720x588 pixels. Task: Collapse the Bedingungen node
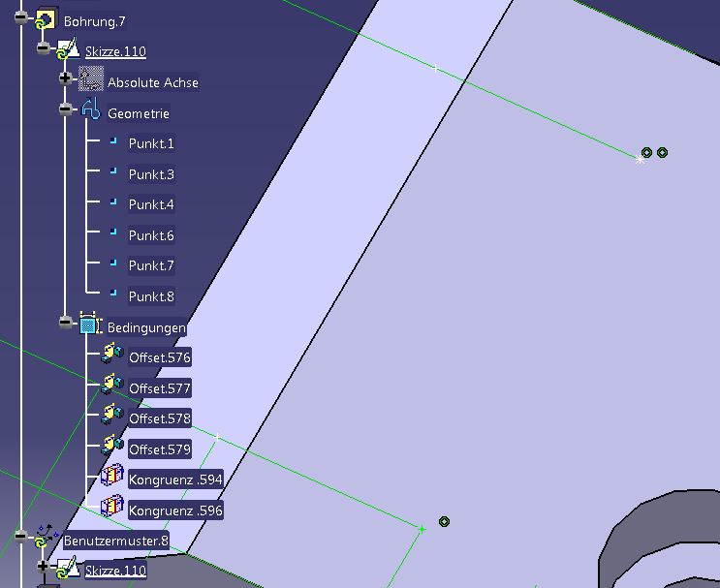tap(65, 323)
